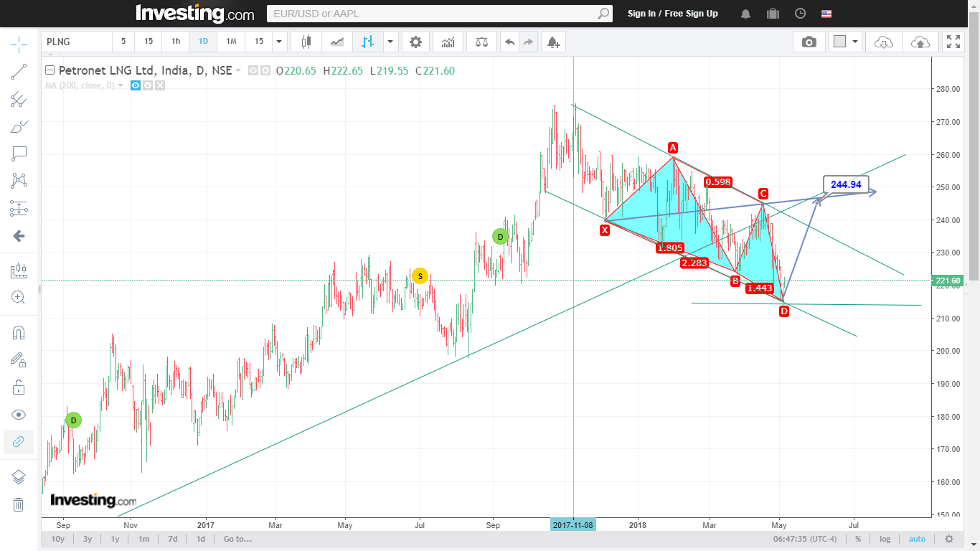Select the 5 minute interval
Image resolution: width=980 pixels, height=551 pixels.
[123, 42]
